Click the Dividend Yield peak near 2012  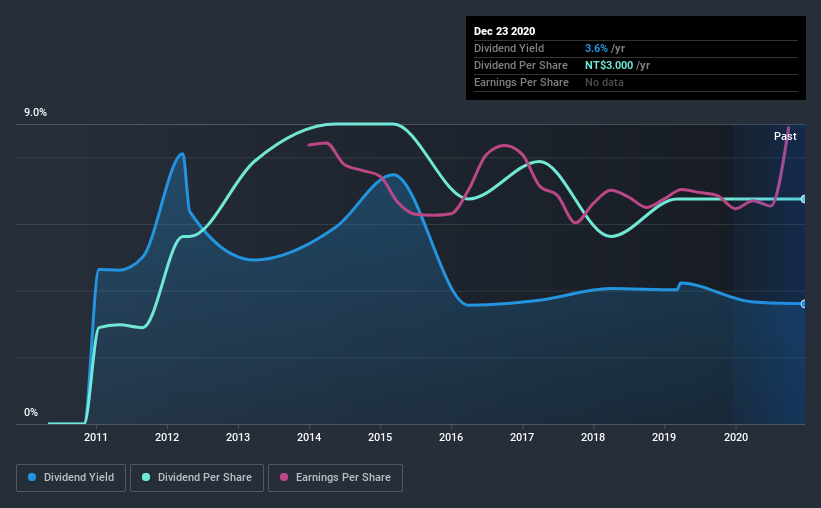182,153
